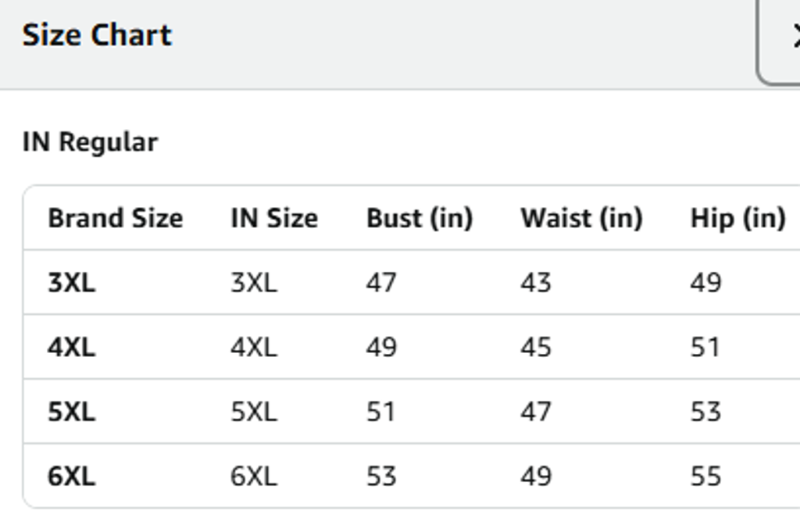The image size is (800, 532).
Task: Click the Bust (in) column header
Action: click(x=420, y=219)
